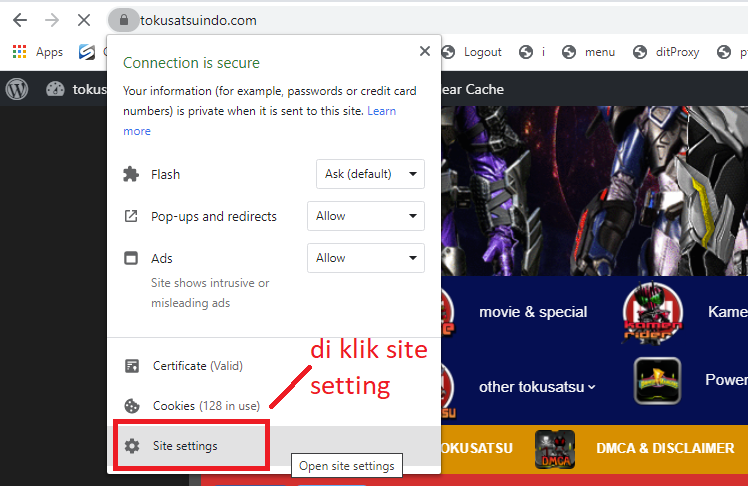Image resolution: width=748 pixels, height=486 pixels.
Task: Click the DMCA skull icon
Action: 554,449
